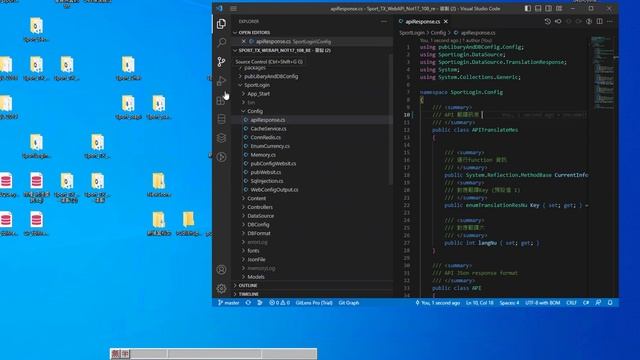
Task: Close the apiResponse.cs editor tab
Action: pos(446,21)
